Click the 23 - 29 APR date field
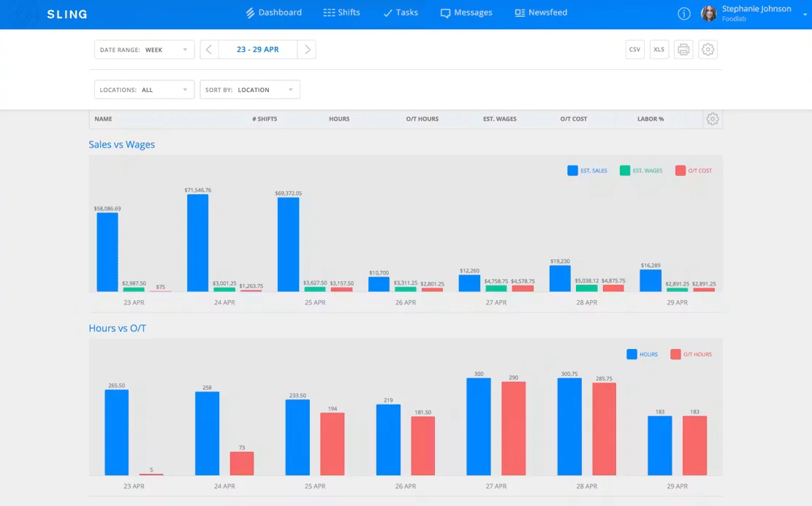Screen dimensions: 812x506 click(258, 50)
